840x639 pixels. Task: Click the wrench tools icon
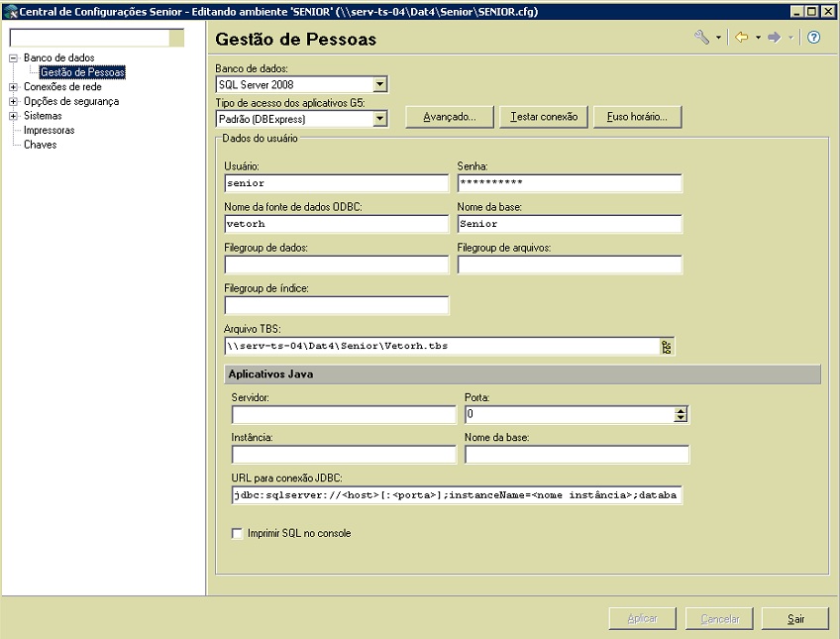coord(701,38)
